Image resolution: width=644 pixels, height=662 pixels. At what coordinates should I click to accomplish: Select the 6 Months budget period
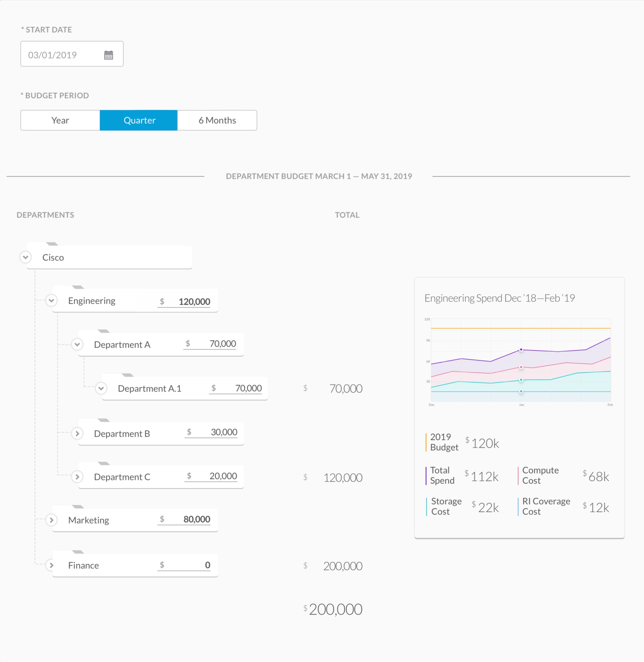coord(217,120)
